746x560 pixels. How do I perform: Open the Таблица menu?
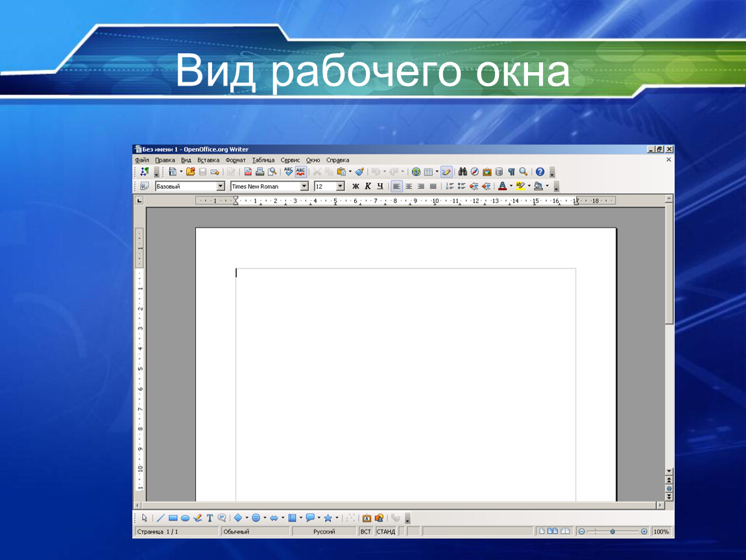[263, 159]
